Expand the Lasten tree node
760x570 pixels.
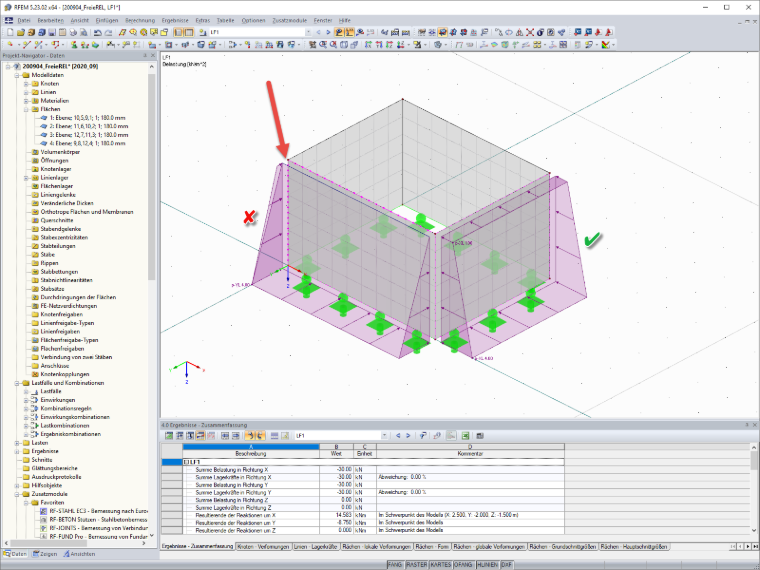(x=17, y=443)
